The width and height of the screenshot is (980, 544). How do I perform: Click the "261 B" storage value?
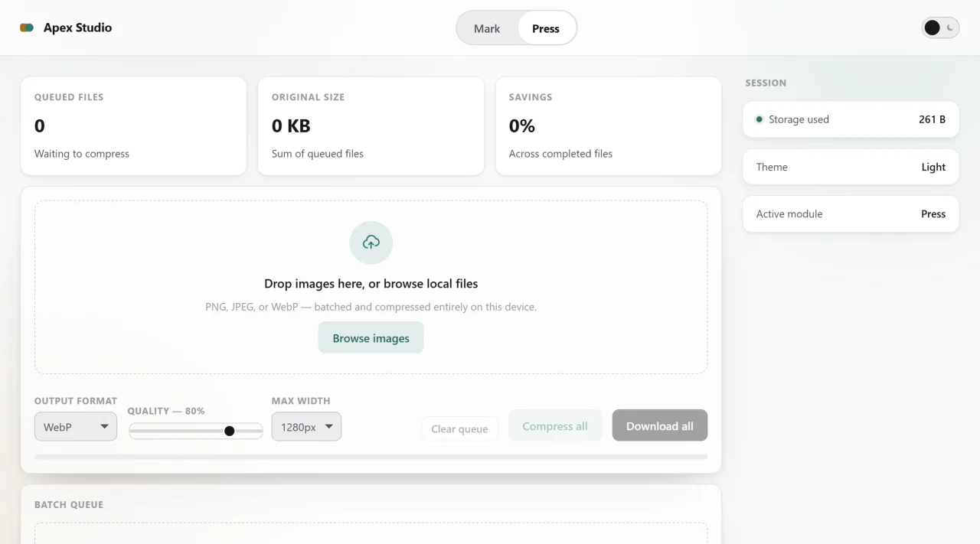933,119
